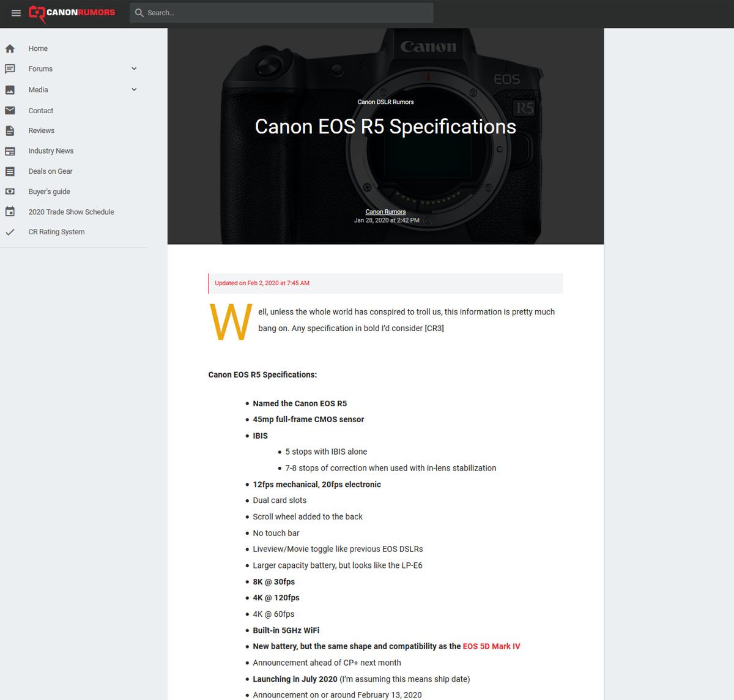Open Contact page from sidebar
This screenshot has height=700, width=734.
41,111
